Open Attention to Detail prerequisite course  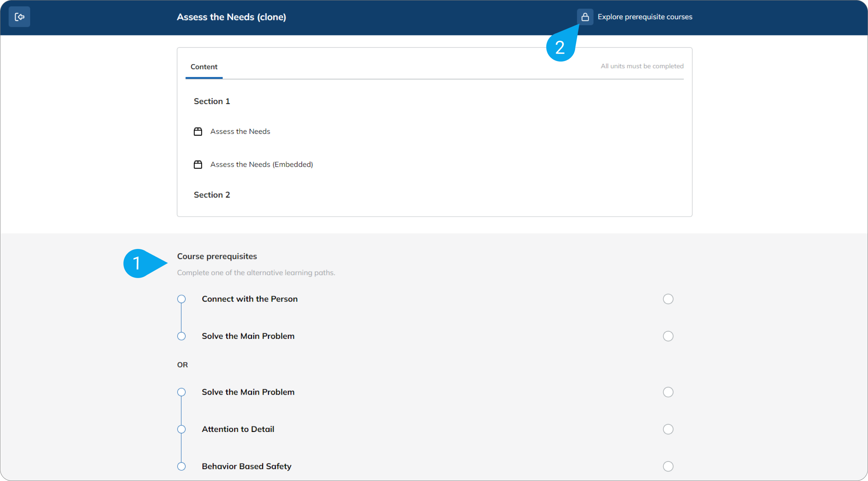click(x=238, y=429)
